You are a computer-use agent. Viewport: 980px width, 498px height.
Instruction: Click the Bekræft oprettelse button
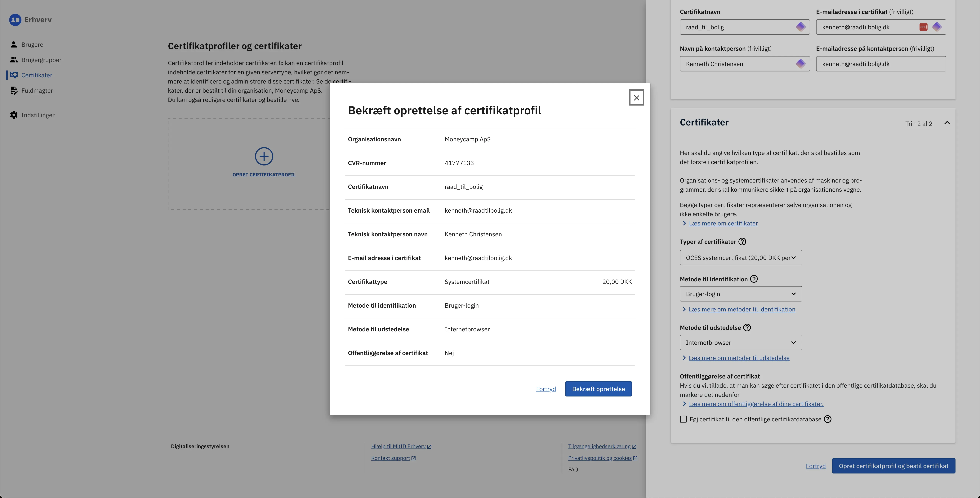coord(598,389)
